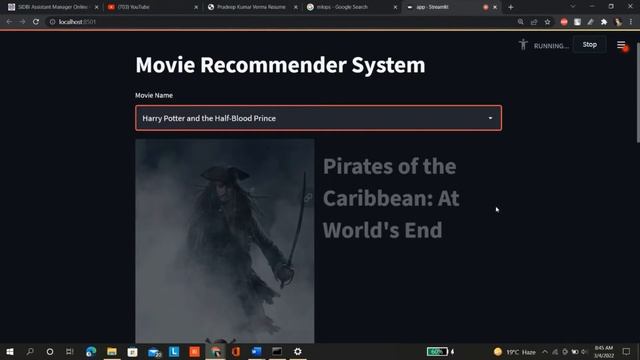Open Task View on the taskbar
640x360 pixels.
(x=69, y=351)
